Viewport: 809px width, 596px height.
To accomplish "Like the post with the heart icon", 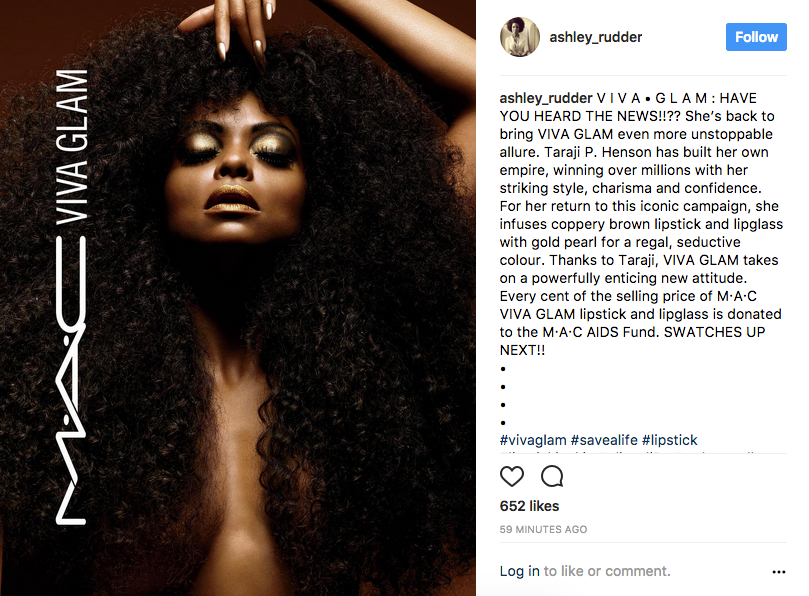I will (x=512, y=476).
